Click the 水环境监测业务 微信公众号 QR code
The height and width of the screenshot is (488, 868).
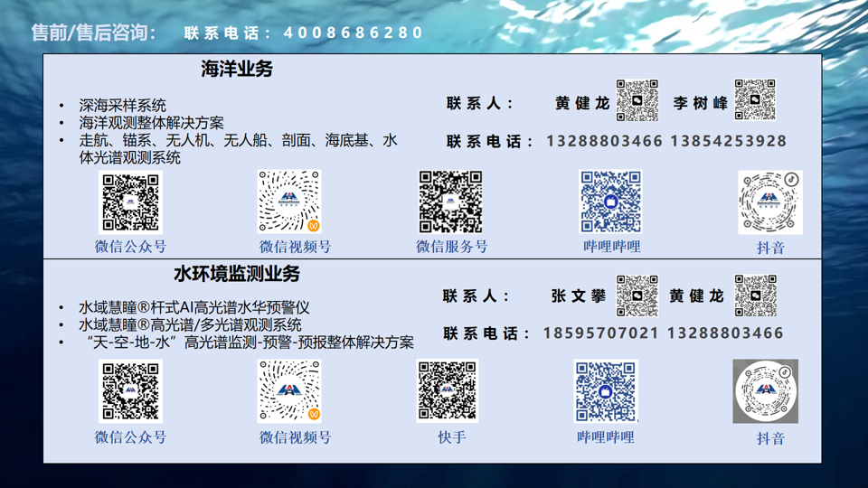click(130, 391)
